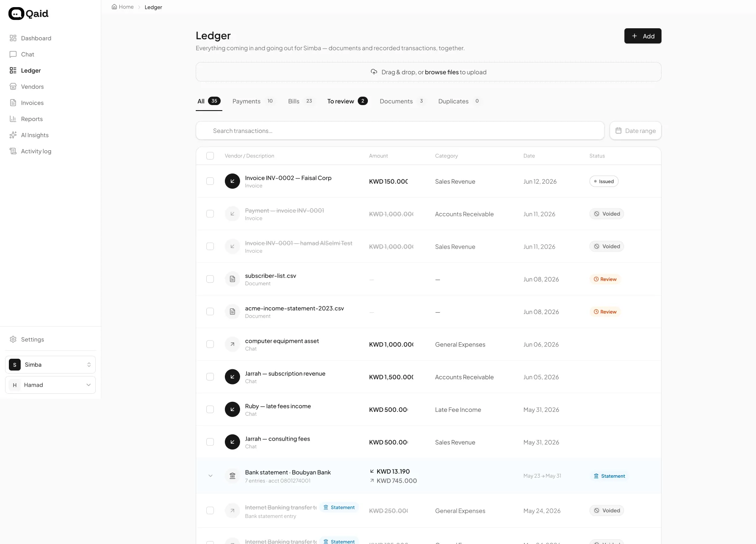Click the Qaid logo icon

(x=16, y=14)
